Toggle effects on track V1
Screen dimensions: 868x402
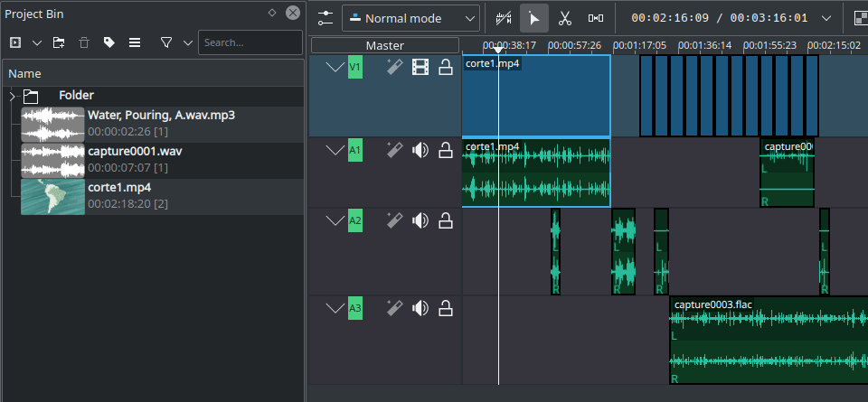point(393,67)
